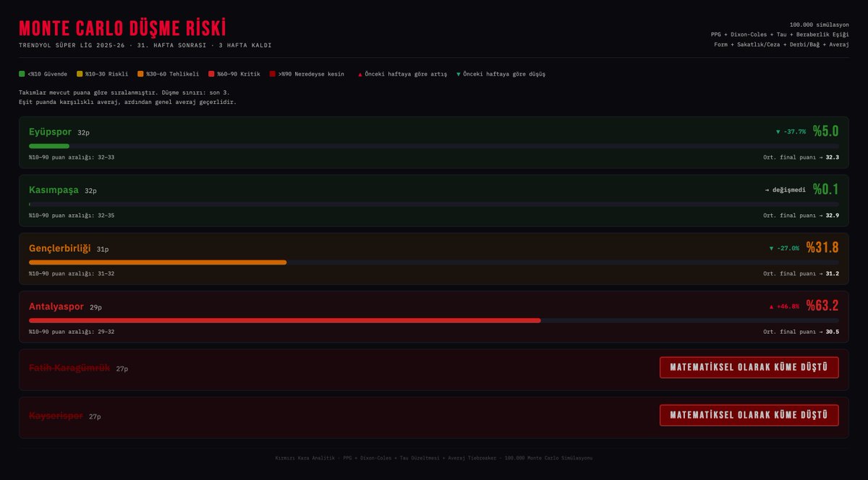The height and width of the screenshot is (480, 868).
Task: Click Kayserispor's 'Matematiksel olarak küme düştü' badge
Action: pyautogui.click(x=749, y=415)
